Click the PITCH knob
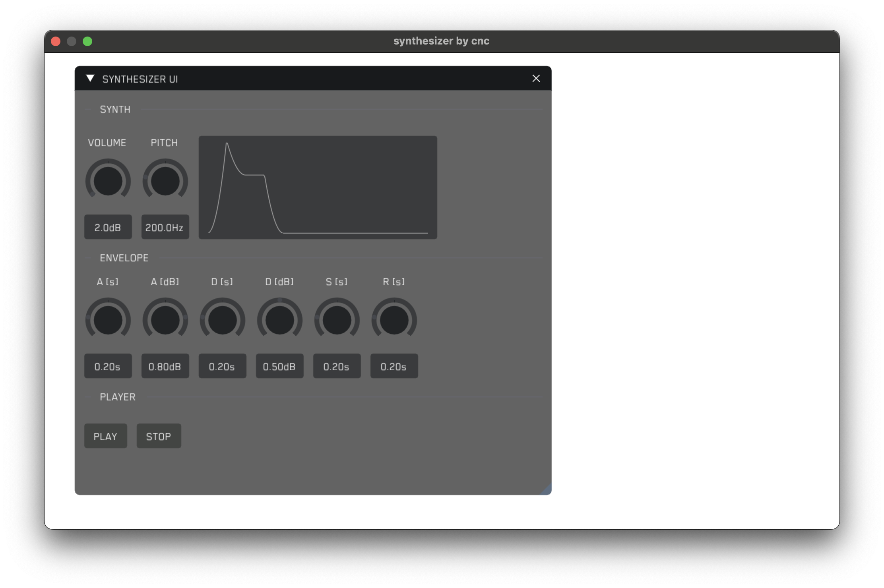Image resolution: width=884 pixels, height=588 pixels. pyautogui.click(x=165, y=181)
